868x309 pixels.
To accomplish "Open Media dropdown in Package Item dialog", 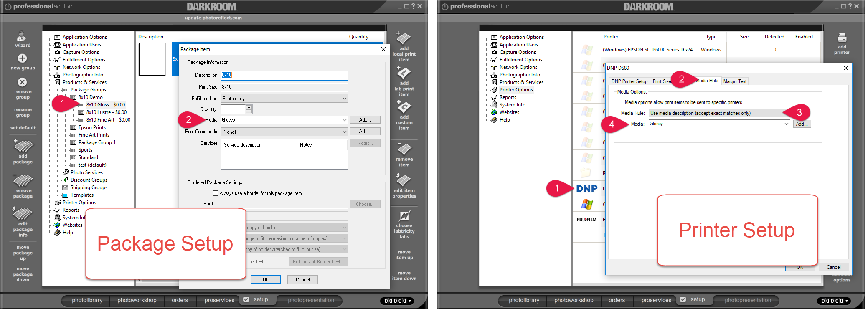I will (344, 120).
